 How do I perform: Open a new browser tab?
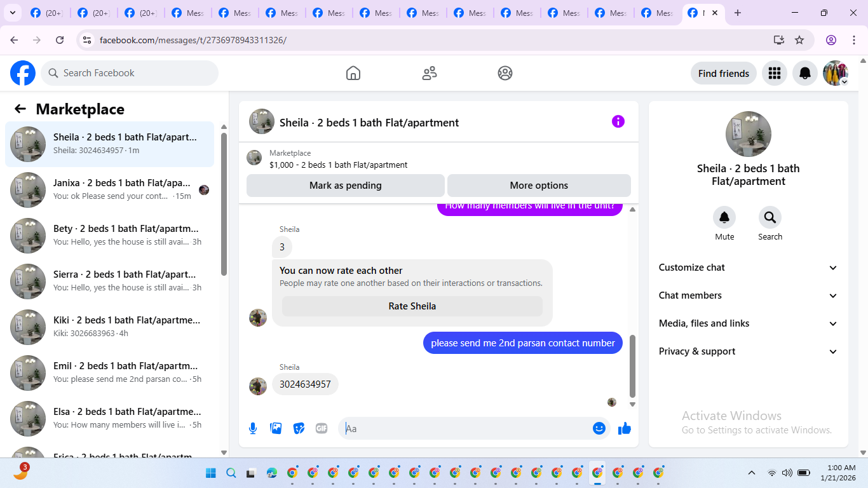(737, 13)
